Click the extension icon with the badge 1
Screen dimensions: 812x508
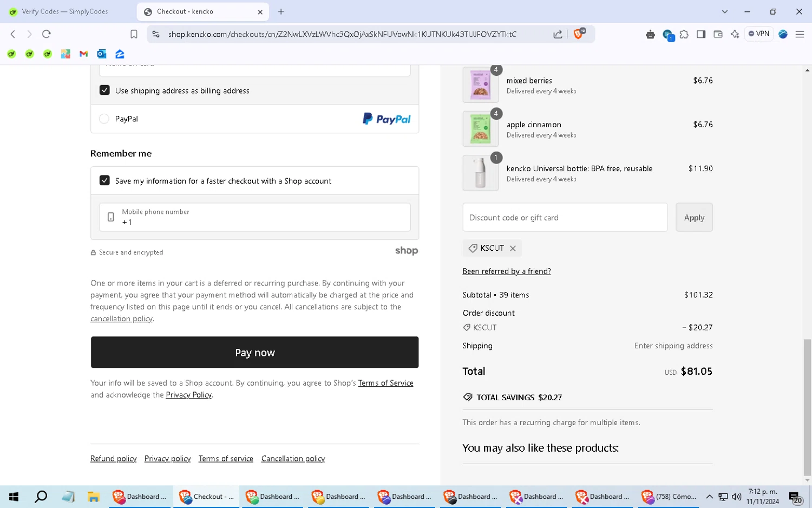pyautogui.click(x=668, y=35)
